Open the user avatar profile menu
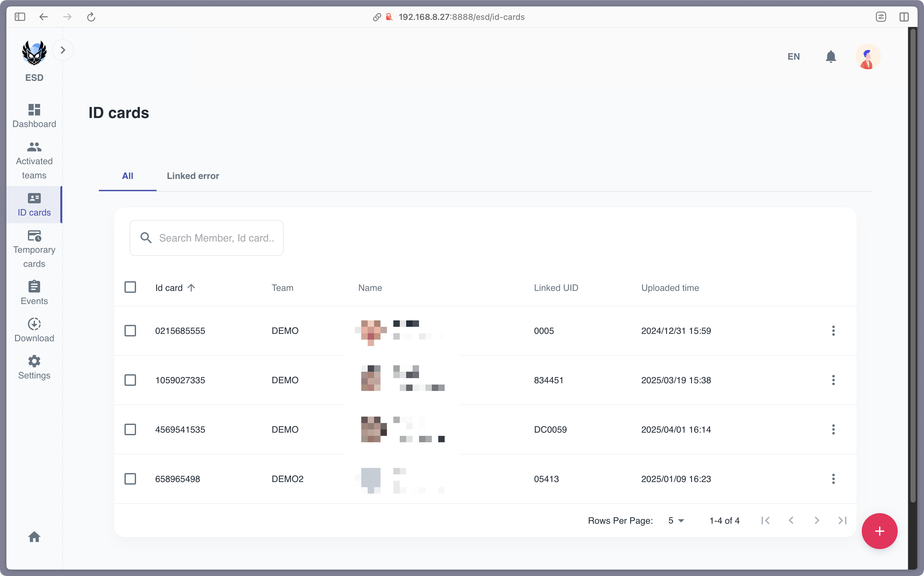This screenshot has width=924, height=576. coord(868,57)
